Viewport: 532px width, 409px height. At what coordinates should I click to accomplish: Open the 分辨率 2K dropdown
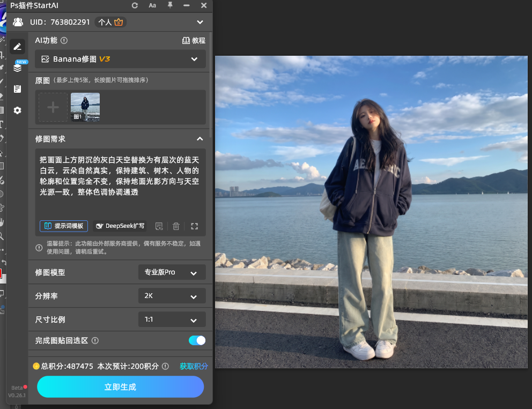pos(172,296)
